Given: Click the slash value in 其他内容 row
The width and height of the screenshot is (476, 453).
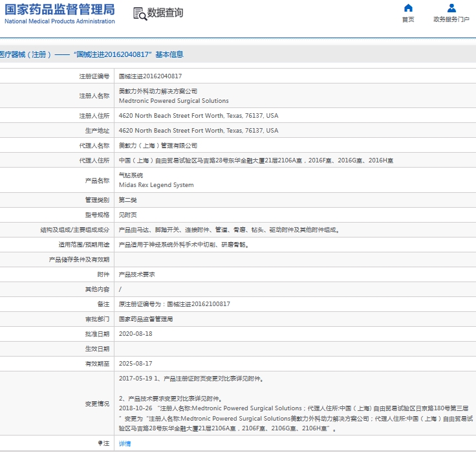Looking at the screenshot, I should 120,289.
